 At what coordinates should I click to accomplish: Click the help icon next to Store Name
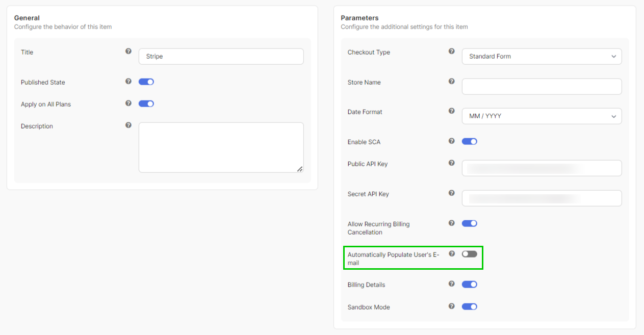point(452,82)
